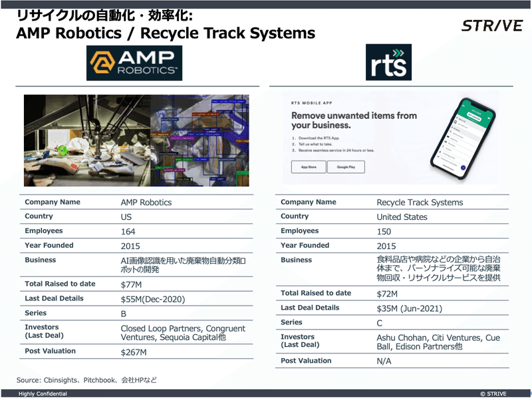The height and width of the screenshot is (398, 532).
Task: Click post valuation value 'N/A'
Action: pyautogui.click(x=384, y=361)
